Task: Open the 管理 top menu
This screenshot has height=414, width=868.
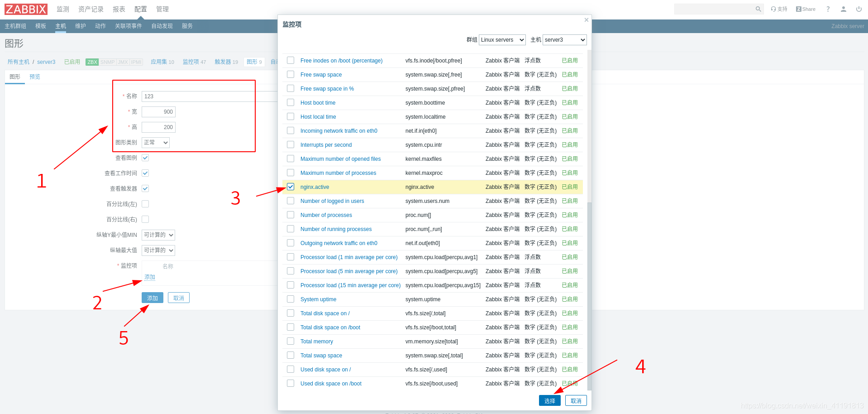Action: (162, 9)
